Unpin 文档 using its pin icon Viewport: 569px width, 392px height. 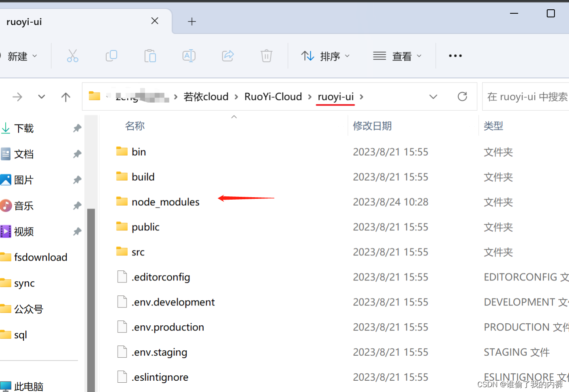[x=77, y=154]
